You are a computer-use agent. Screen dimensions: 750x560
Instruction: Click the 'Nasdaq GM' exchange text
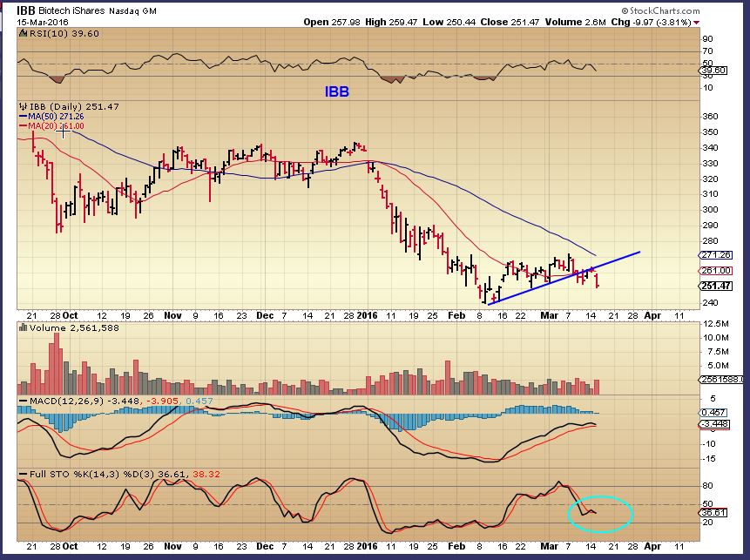[x=132, y=10]
